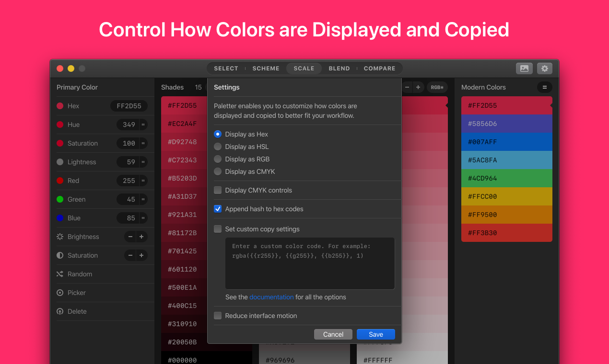Click the gray dot beside Lightness

60,162
